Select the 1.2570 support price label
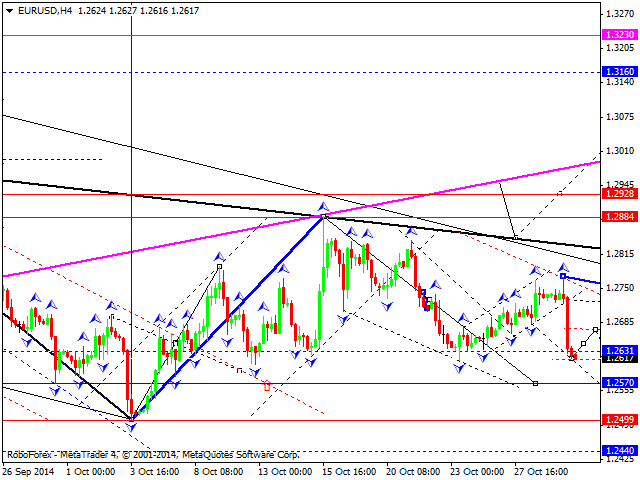This screenshot has width=640, height=480. [616, 383]
